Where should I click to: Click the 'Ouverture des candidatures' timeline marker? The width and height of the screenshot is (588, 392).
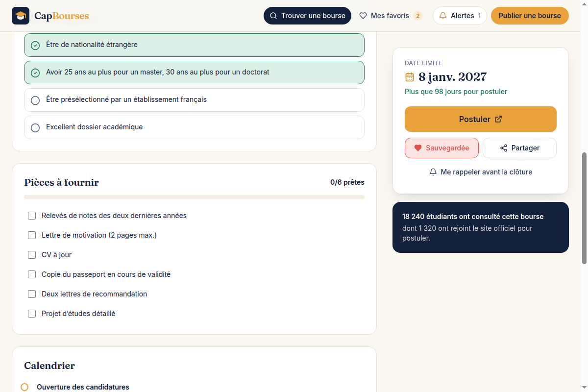click(x=24, y=387)
